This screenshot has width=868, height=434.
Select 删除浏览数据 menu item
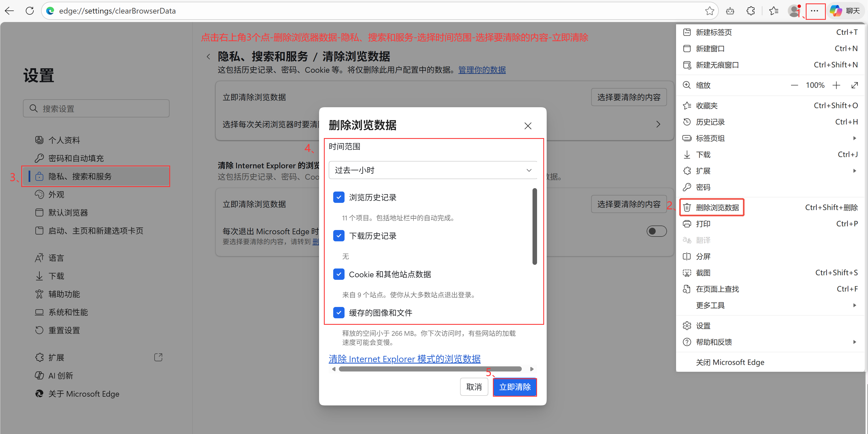coord(717,207)
